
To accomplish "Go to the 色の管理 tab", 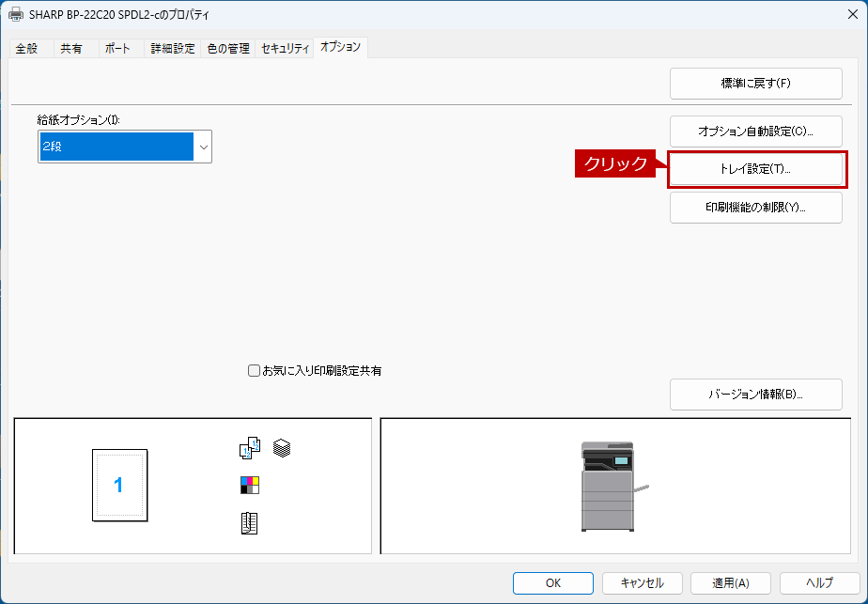I will coord(228,49).
